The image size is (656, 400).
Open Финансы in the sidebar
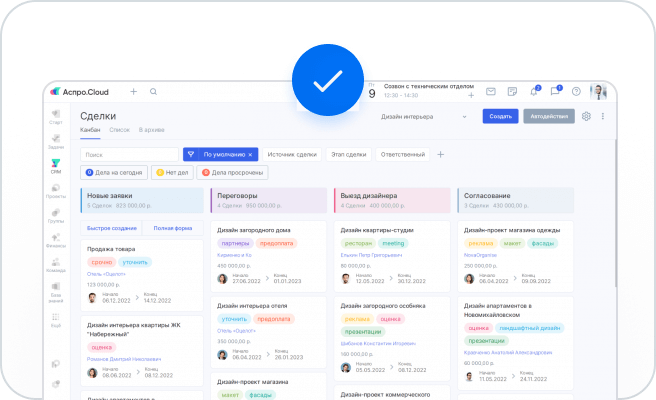click(x=56, y=241)
